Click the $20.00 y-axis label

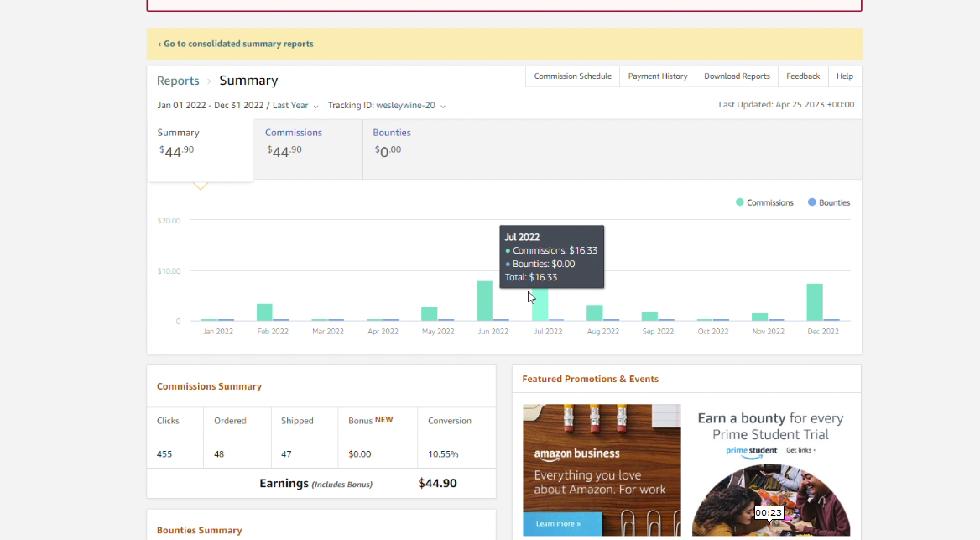(169, 221)
